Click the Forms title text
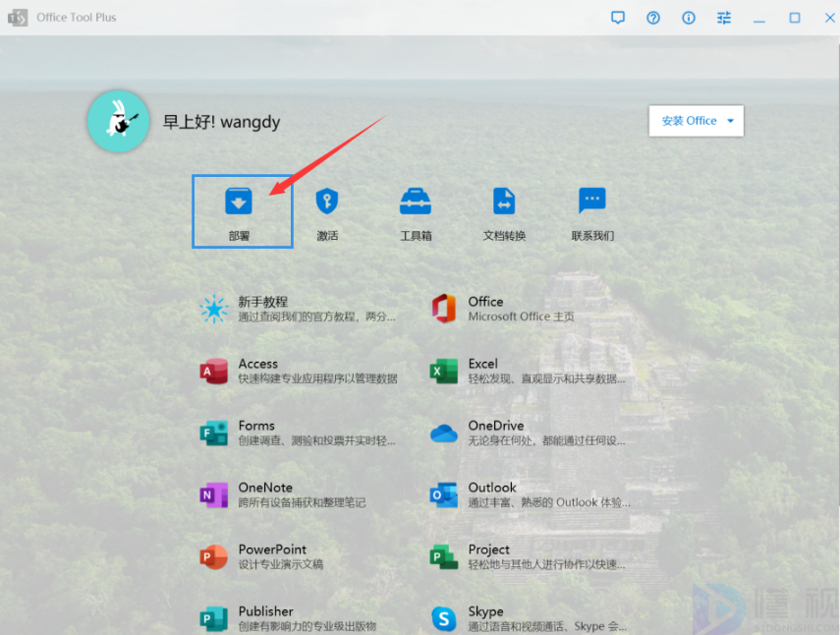 (256, 426)
